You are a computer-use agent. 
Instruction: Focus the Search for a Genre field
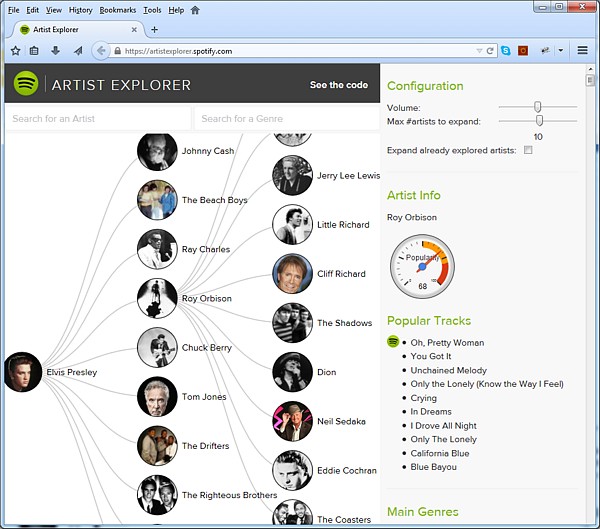coord(287,119)
